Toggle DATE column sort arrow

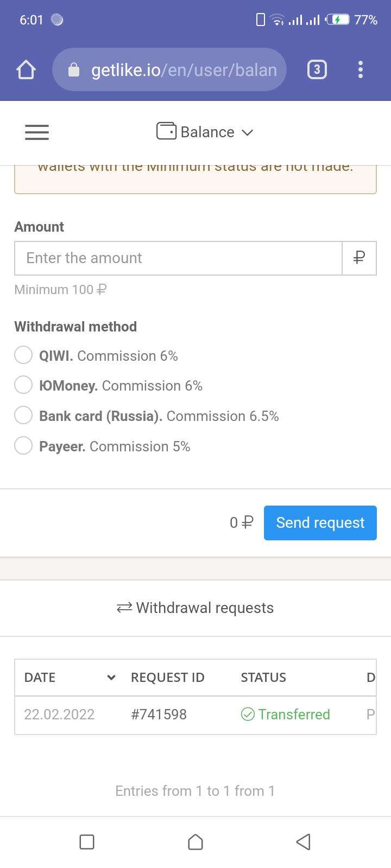tap(111, 678)
